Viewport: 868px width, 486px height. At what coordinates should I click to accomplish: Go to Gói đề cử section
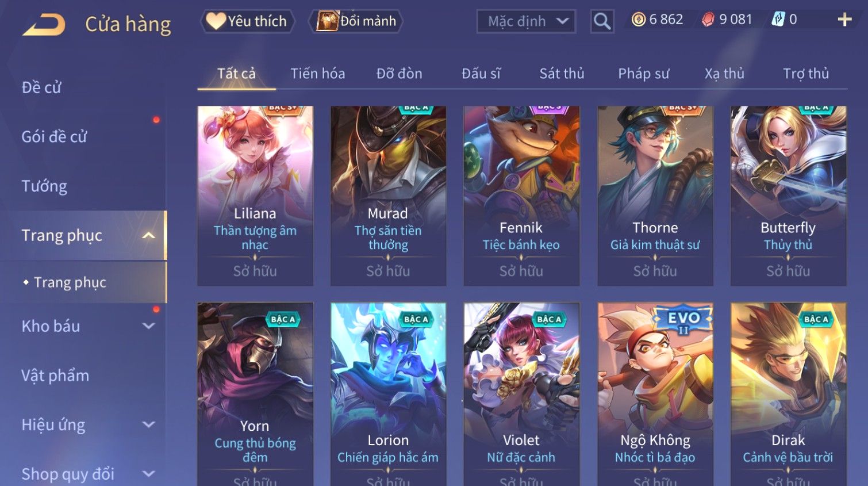coord(54,137)
